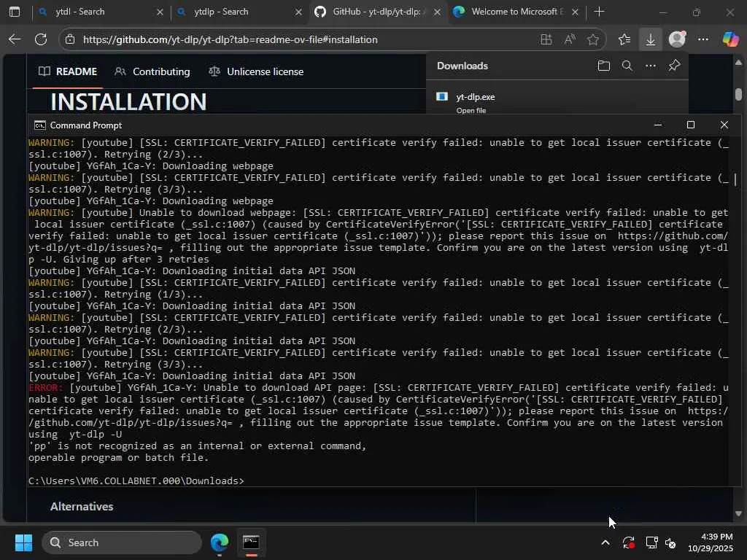Open the Edge profile avatar
Viewport: 747px width, 560px height.
point(677,39)
